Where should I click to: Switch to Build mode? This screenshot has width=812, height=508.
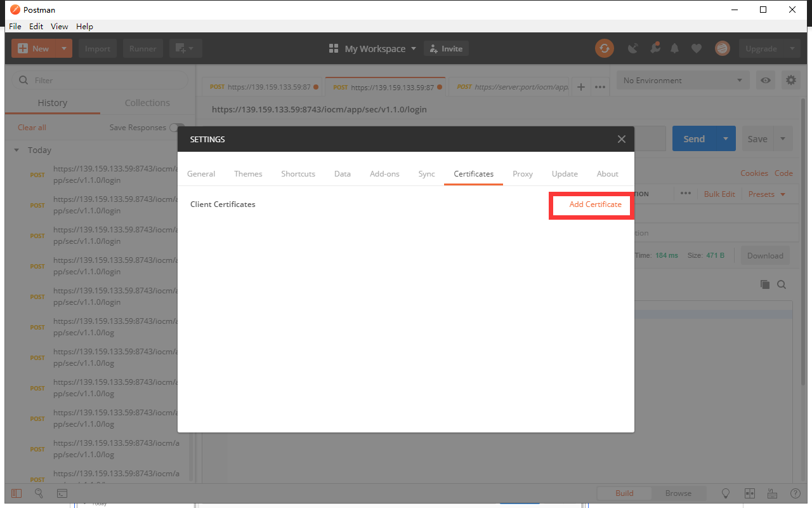(624, 493)
